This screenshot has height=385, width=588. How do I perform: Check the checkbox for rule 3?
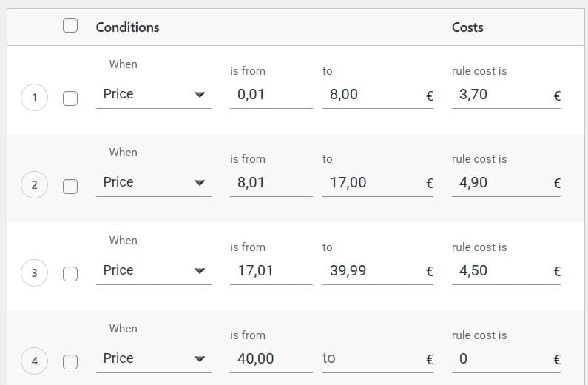pyautogui.click(x=70, y=274)
